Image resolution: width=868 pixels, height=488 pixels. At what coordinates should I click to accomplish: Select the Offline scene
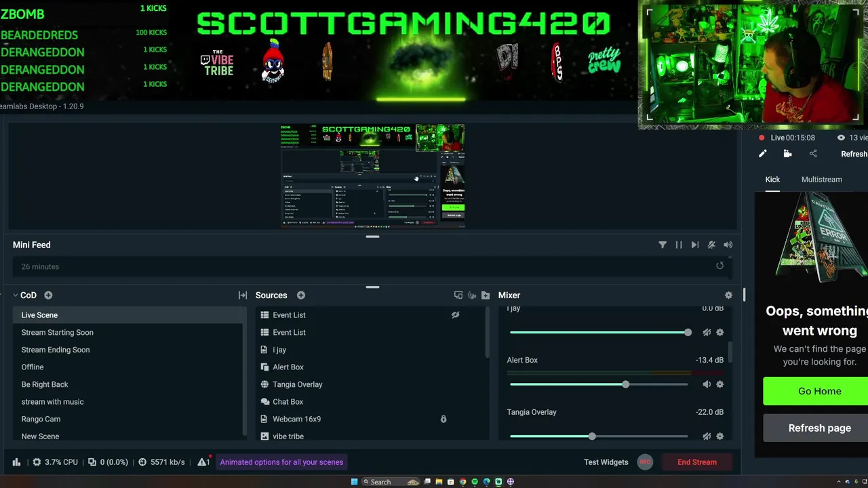click(129, 367)
